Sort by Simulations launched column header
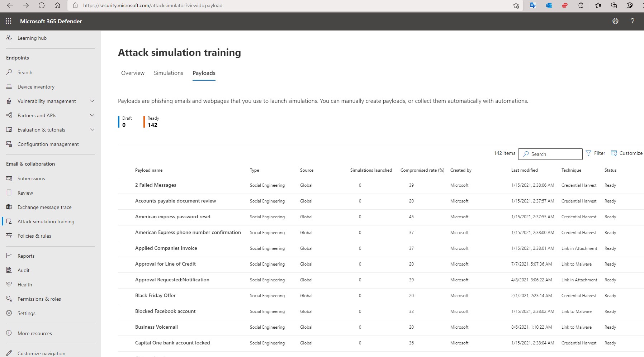 tap(371, 170)
